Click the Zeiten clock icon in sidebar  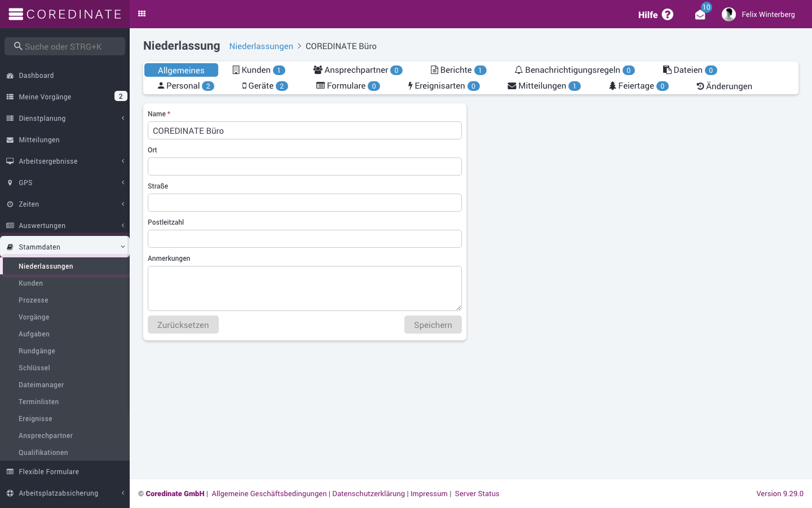pyautogui.click(x=10, y=204)
